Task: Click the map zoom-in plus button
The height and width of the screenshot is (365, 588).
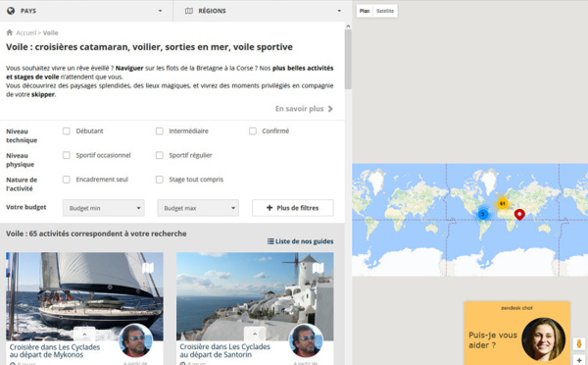Action: click(x=579, y=360)
